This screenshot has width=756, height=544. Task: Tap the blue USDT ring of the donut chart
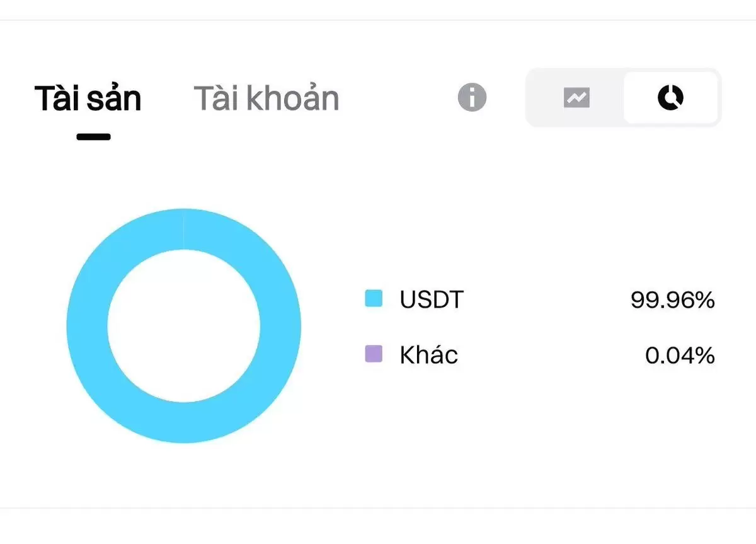[87, 326]
